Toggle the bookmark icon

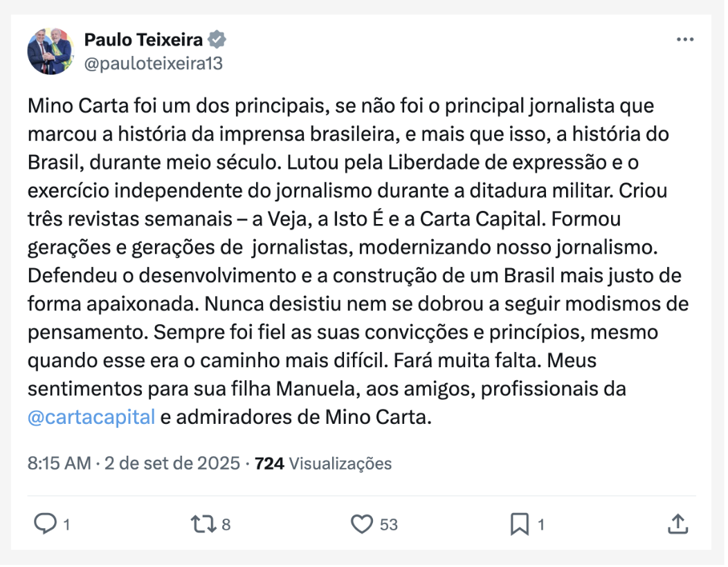[x=519, y=524]
